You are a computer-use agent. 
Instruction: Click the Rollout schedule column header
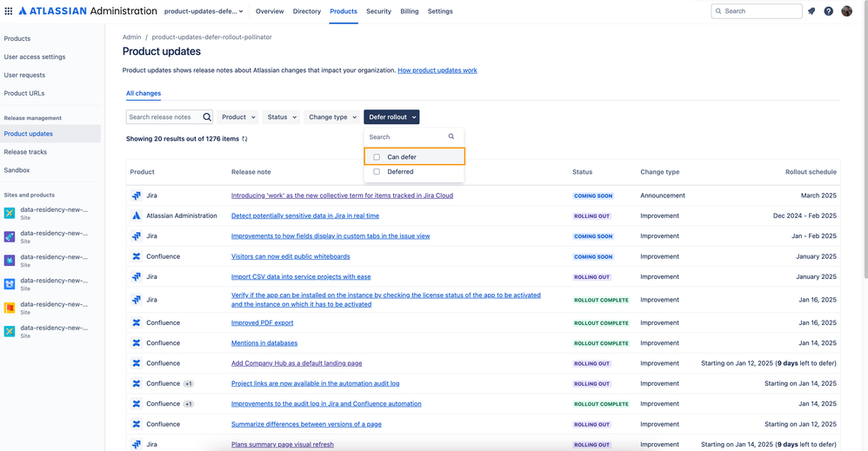811,172
